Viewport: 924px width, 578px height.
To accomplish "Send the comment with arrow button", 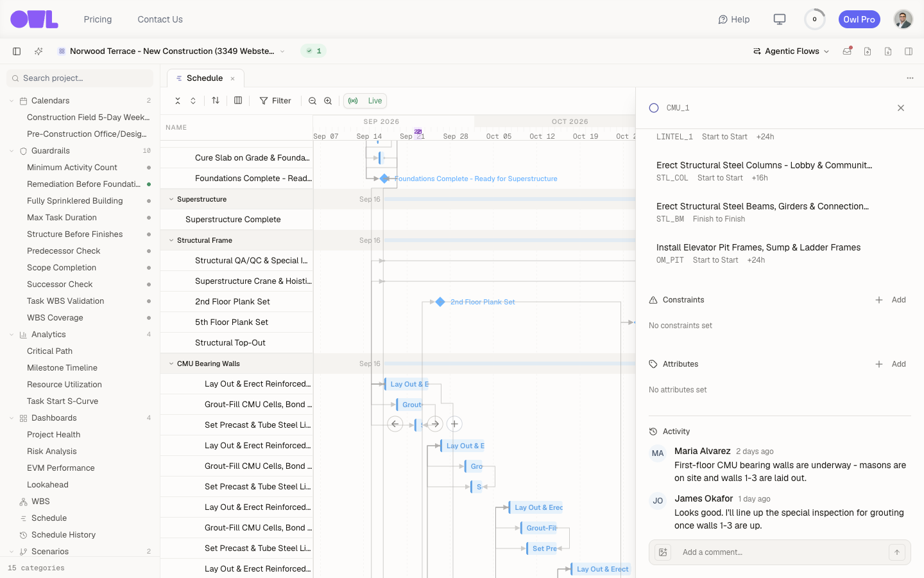I will point(897,552).
